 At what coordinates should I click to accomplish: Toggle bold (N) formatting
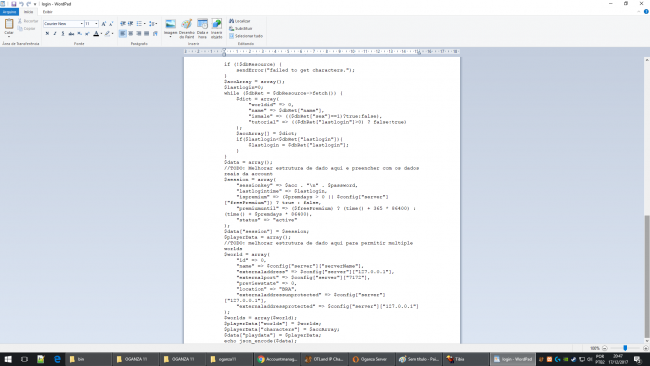pyautogui.click(x=47, y=34)
